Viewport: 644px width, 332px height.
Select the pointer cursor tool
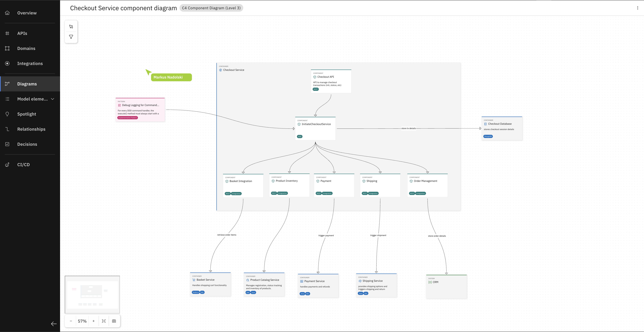pyautogui.click(x=71, y=26)
